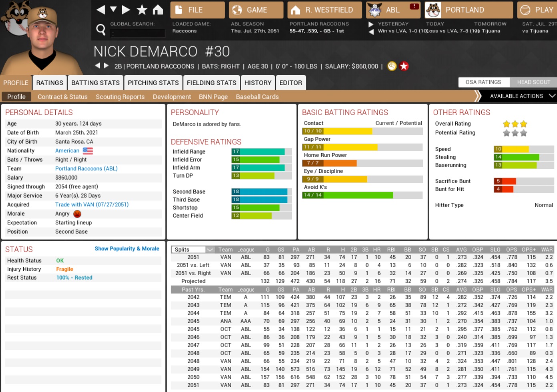557x392 pixels.
Task: Click the gold glove award icon
Action: 392,66
